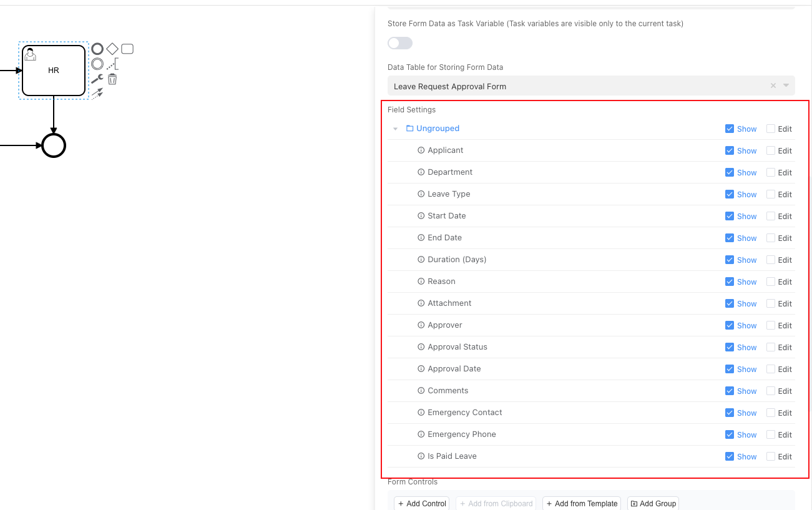812x510 pixels.
Task: Select the end event circle on canvas
Action: pyautogui.click(x=54, y=145)
